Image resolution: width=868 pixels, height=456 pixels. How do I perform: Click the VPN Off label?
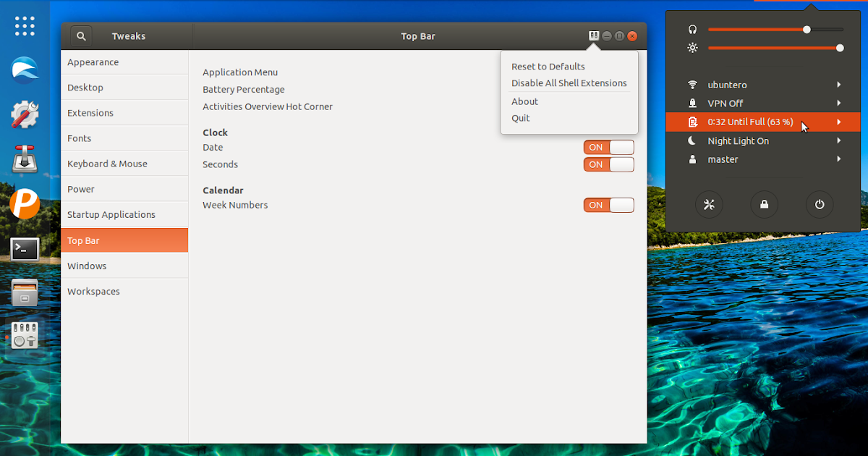tap(726, 104)
